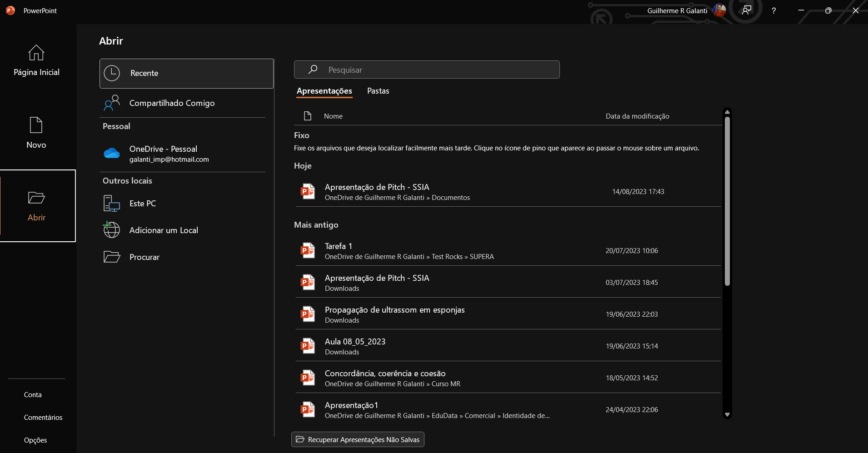Select the Recente clock icon
The height and width of the screenshot is (453, 868).
click(x=112, y=73)
